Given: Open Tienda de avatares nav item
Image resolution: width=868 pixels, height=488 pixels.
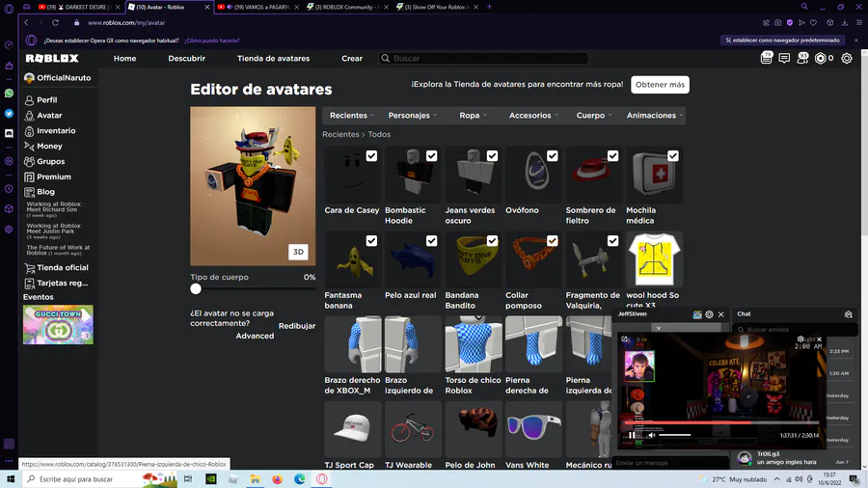Looking at the screenshot, I should 274,58.
